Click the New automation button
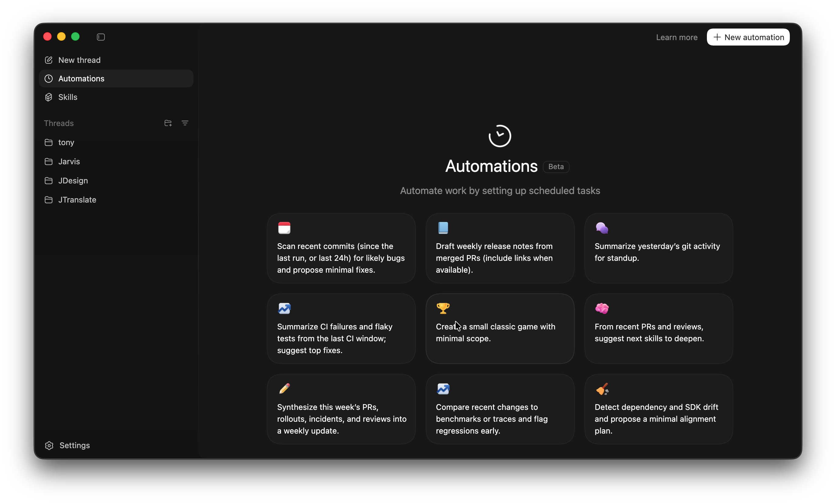 tap(748, 37)
